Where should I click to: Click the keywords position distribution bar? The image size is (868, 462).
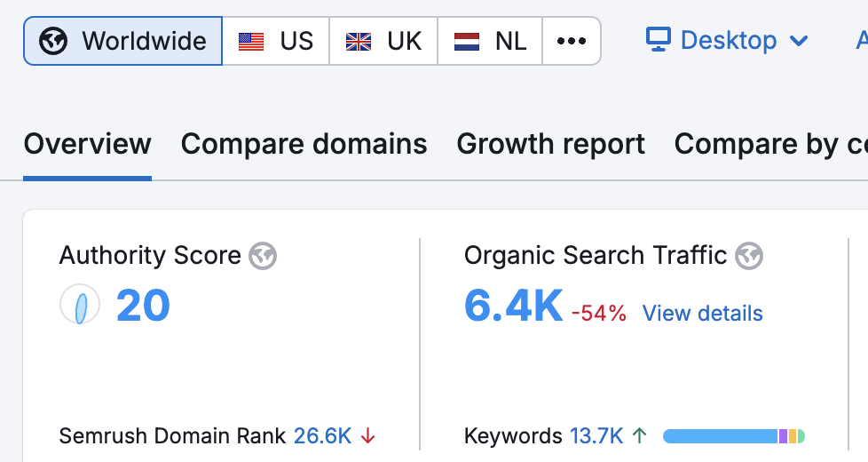pyautogui.click(x=734, y=436)
